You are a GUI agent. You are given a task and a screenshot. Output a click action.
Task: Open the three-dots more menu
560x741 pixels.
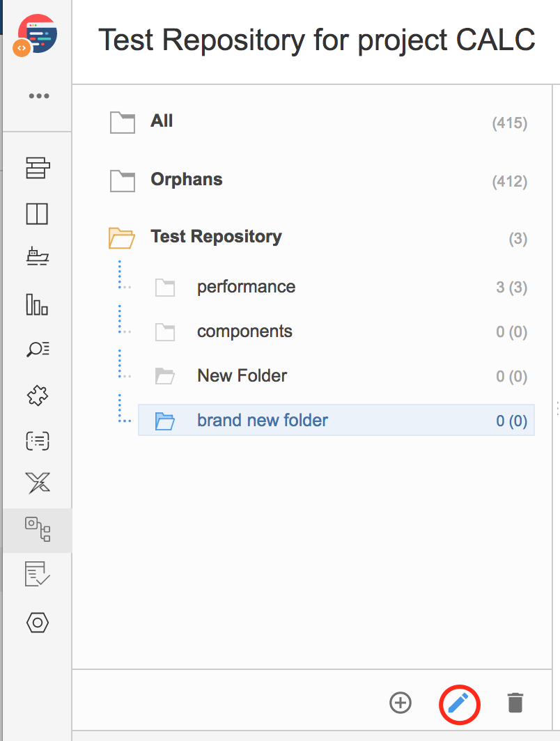tap(39, 96)
